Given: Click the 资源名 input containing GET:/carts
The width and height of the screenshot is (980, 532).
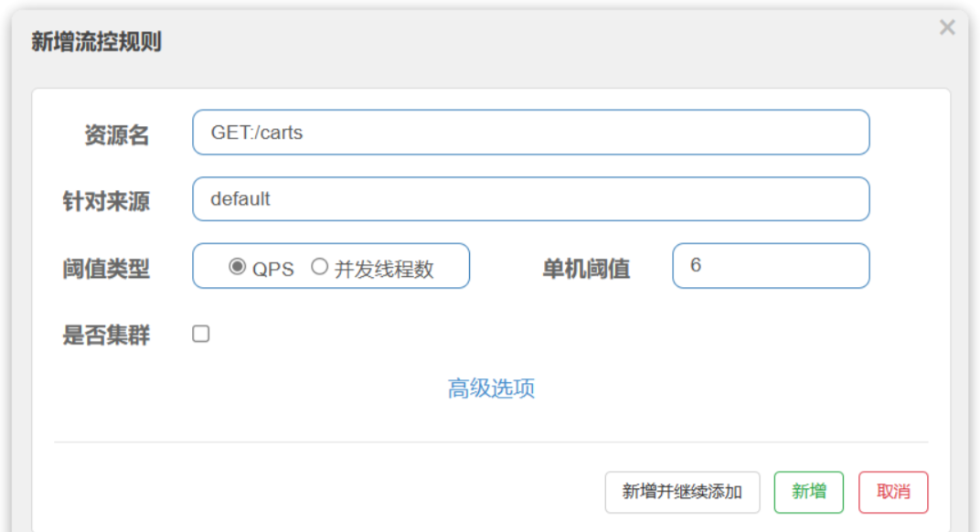Looking at the screenshot, I should tap(530, 133).
